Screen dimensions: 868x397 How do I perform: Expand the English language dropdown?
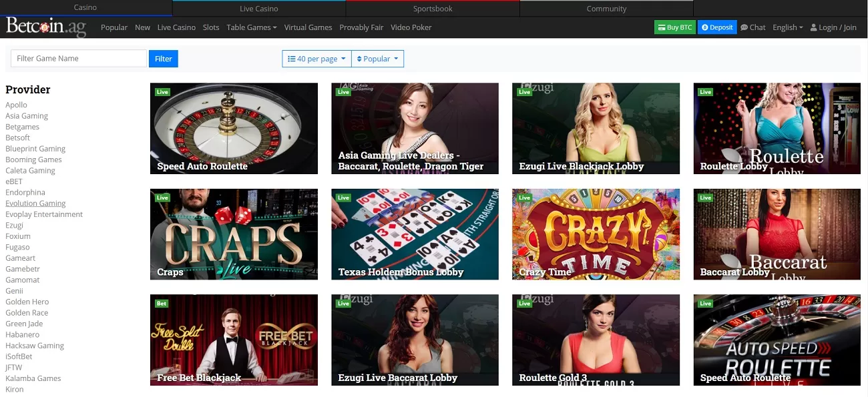coord(788,27)
